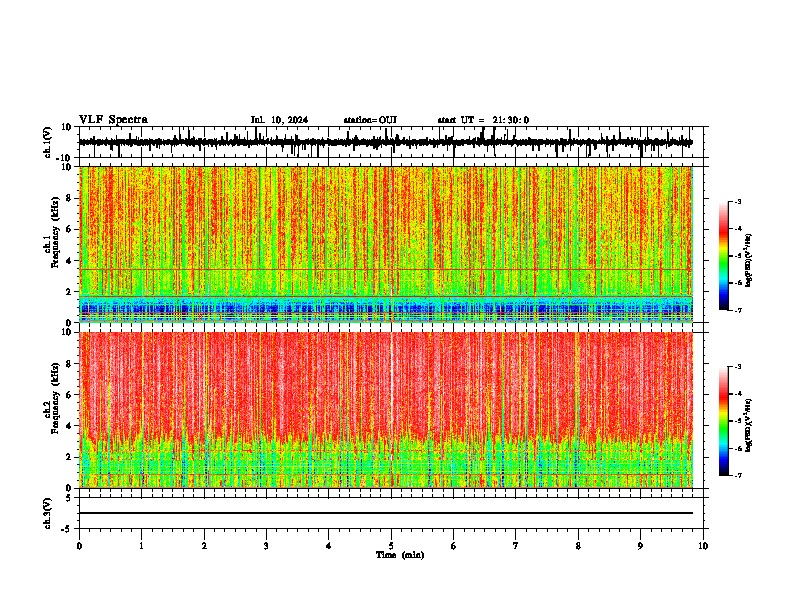The image size is (792, 612).
Task: Click the ch.2 color bar log(PSD) unit label
Action: [749, 425]
